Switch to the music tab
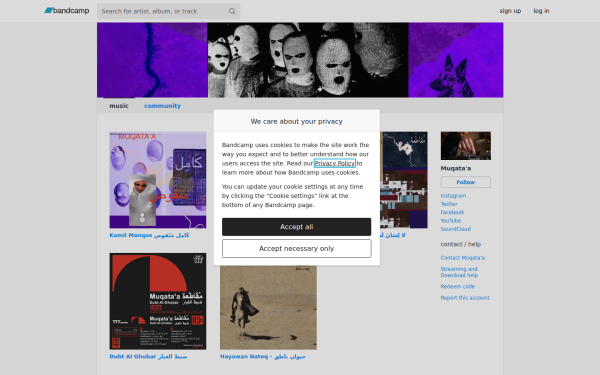 119,106
